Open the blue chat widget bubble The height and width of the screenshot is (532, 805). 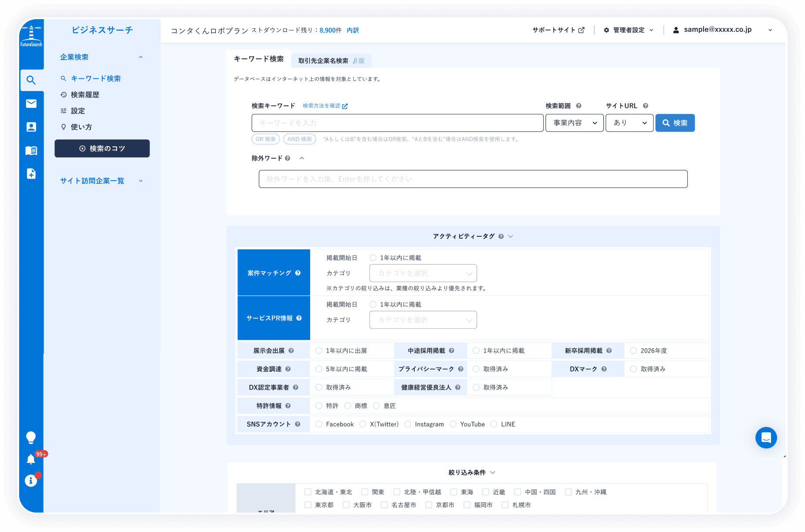click(x=766, y=438)
